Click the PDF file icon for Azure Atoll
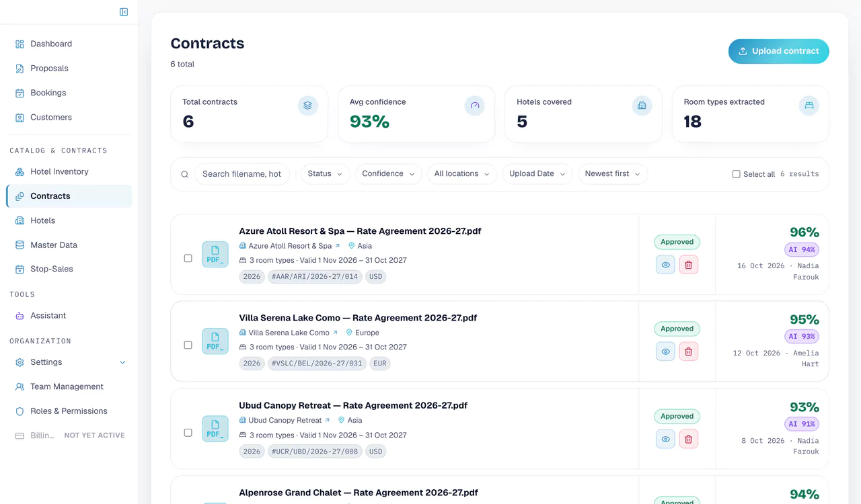This screenshot has width=861, height=504. coord(215,255)
